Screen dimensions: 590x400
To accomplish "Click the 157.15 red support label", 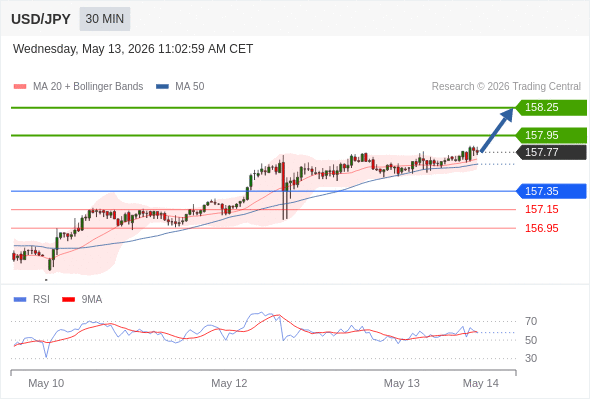I will tap(542, 209).
